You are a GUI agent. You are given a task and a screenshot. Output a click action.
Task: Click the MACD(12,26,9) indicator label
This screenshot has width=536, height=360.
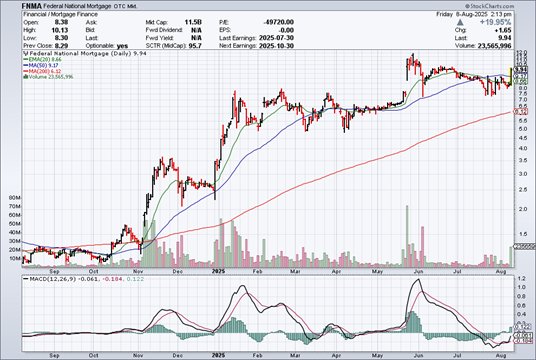point(53,279)
